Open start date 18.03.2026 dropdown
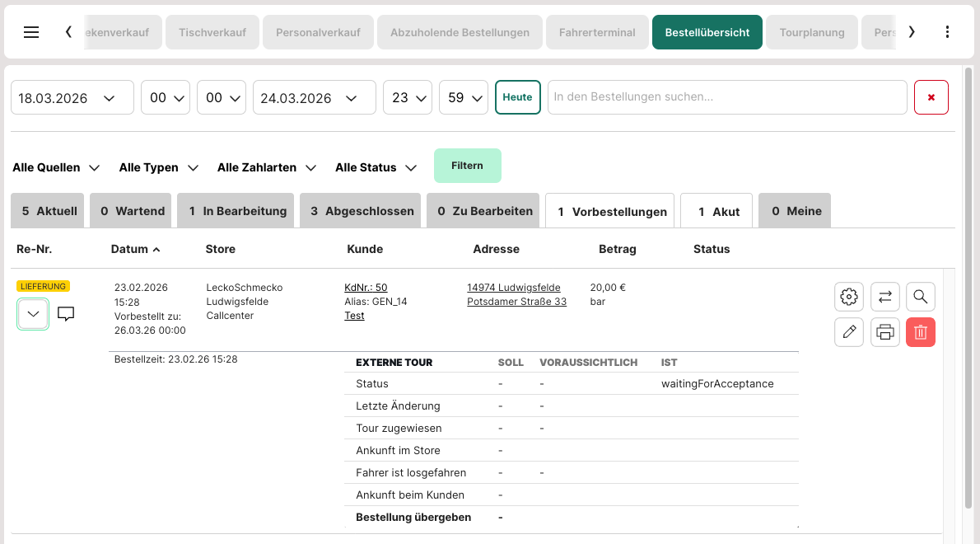The width and height of the screenshot is (980, 544). (x=72, y=97)
